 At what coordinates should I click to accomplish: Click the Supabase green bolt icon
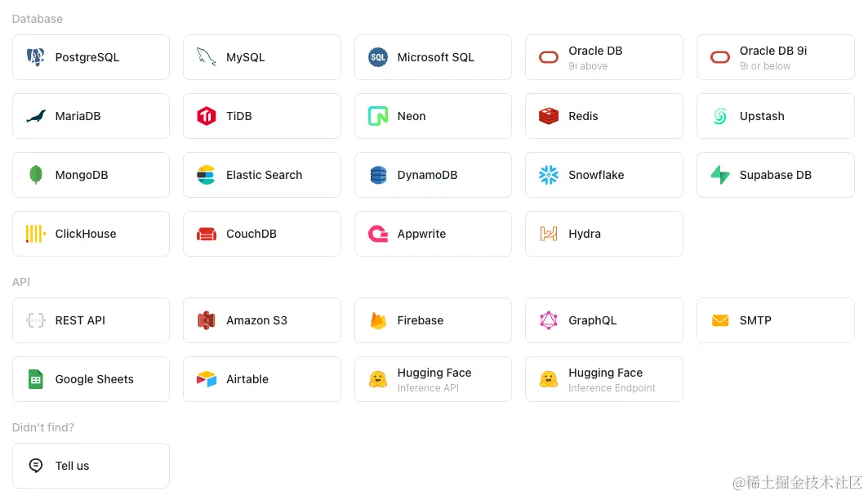click(x=720, y=175)
